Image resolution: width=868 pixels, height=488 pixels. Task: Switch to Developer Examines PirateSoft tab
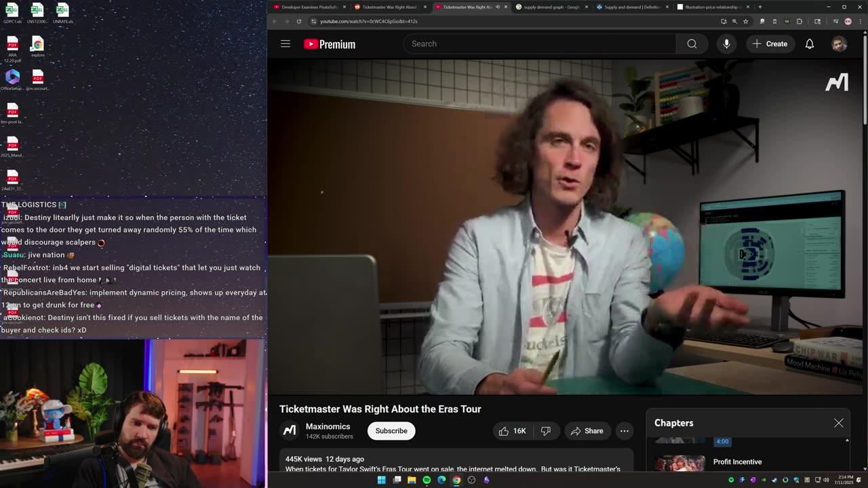[x=309, y=7]
